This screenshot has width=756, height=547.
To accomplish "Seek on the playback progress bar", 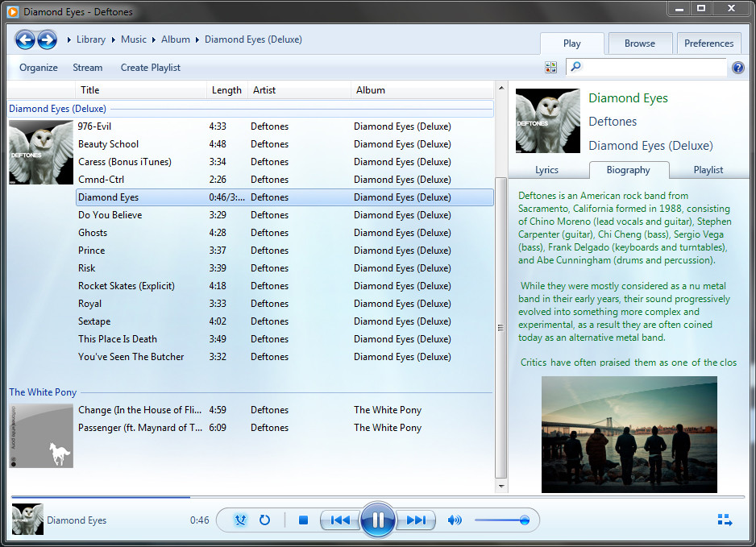I will click(x=378, y=496).
